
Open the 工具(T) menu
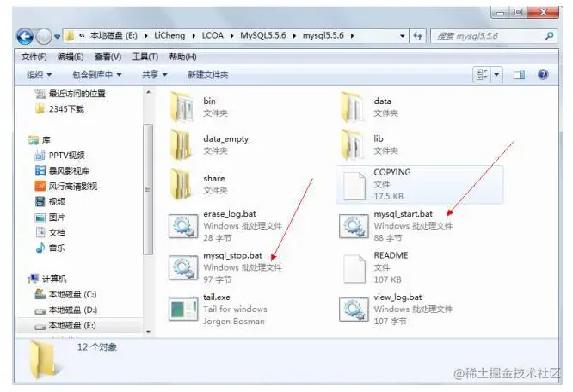pyautogui.click(x=145, y=57)
